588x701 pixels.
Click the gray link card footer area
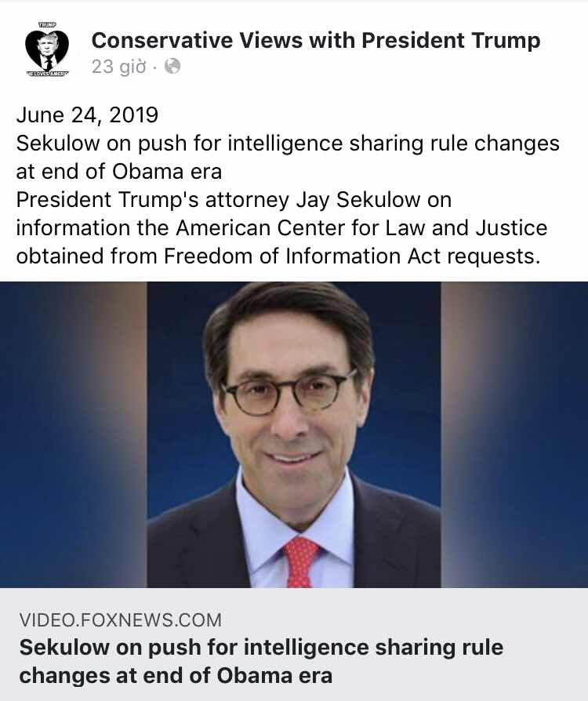[x=294, y=645]
